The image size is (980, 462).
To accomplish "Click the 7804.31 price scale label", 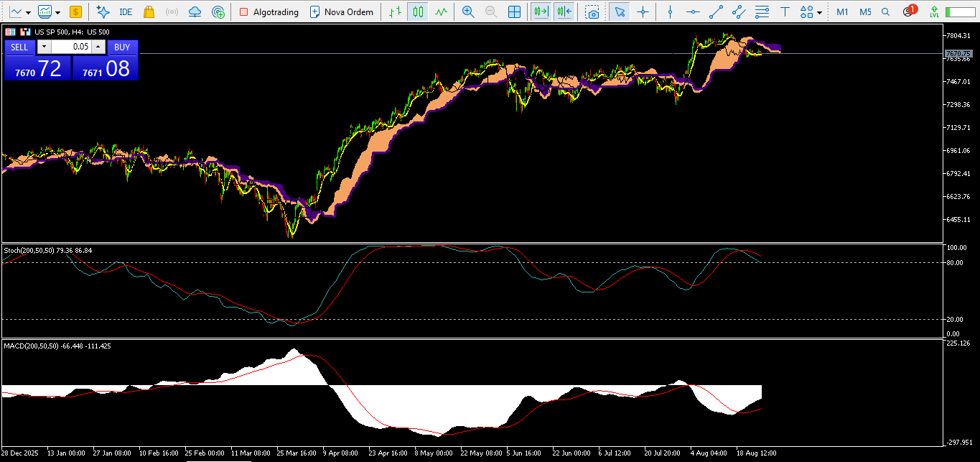I will tap(958, 35).
